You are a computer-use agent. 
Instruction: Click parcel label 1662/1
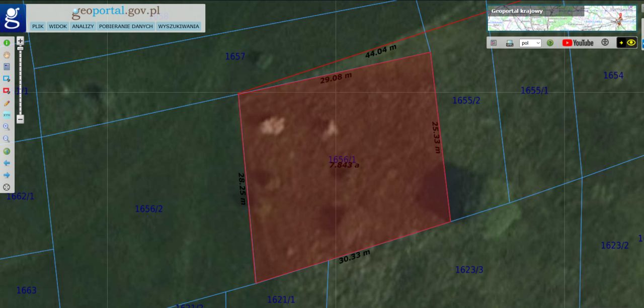tap(20, 196)
